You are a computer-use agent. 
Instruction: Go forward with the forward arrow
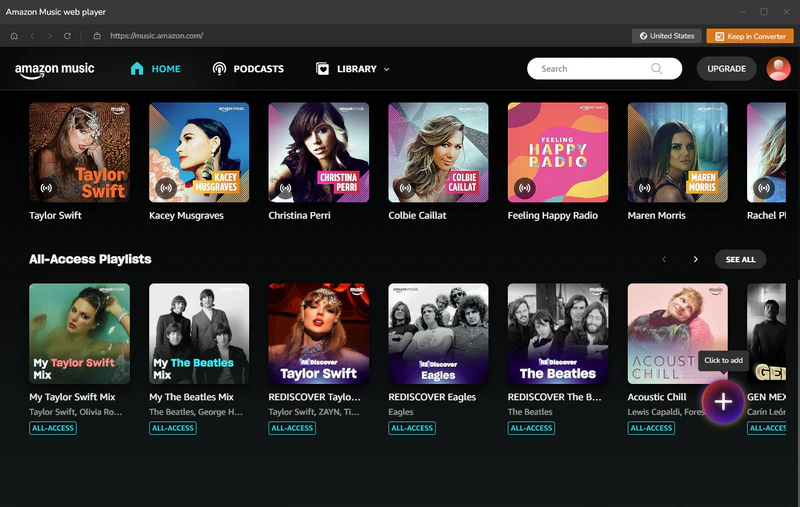49,36
